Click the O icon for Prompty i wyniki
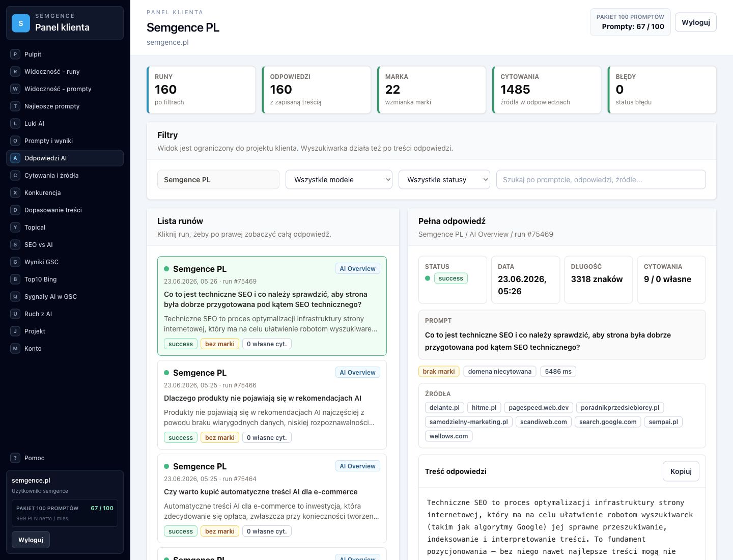Viewport: 733px width, 560px height. 15,141
